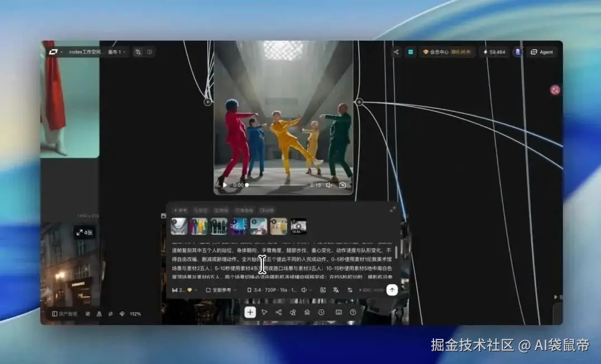Click inside the prompt text area

click(x=282, y=260)
